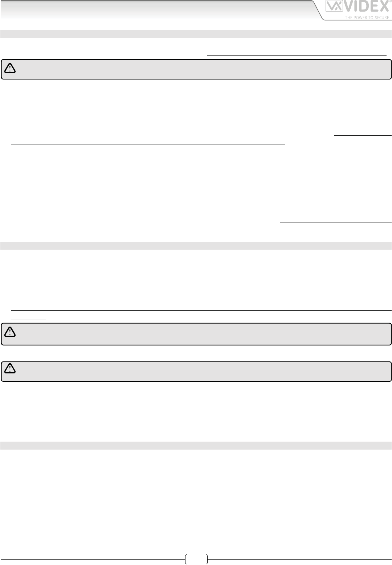This screenshot has width=392, height=565.
Task: Click the middle grey section heading bar
Action: 196,245
